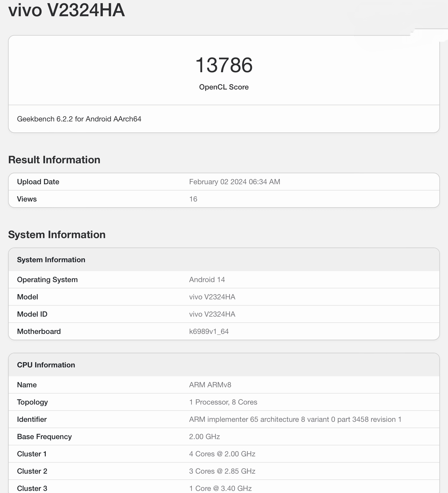Click the Model ID row label
Viewport: 448px width, 493px height.
32,314
